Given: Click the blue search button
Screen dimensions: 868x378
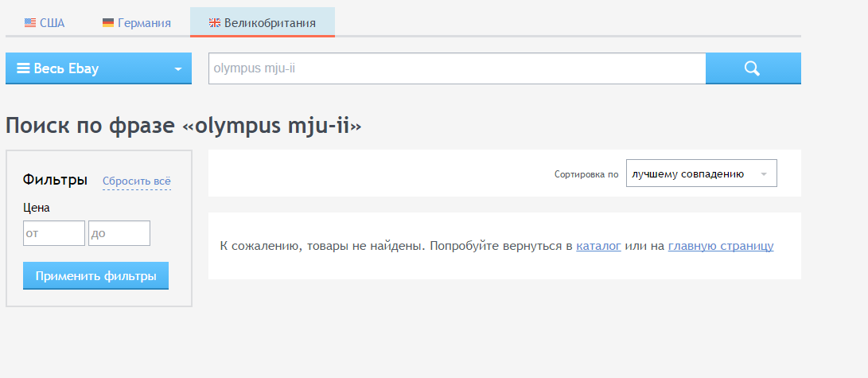Looking at the screenshot, I should coord(753,68).
